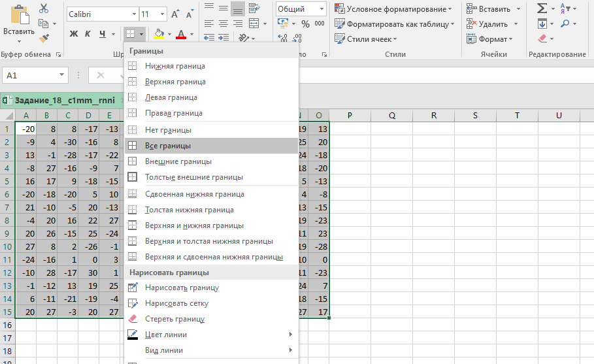Click the percent style icon
Screen dimensions: 594x364
(x=305, y=24)
